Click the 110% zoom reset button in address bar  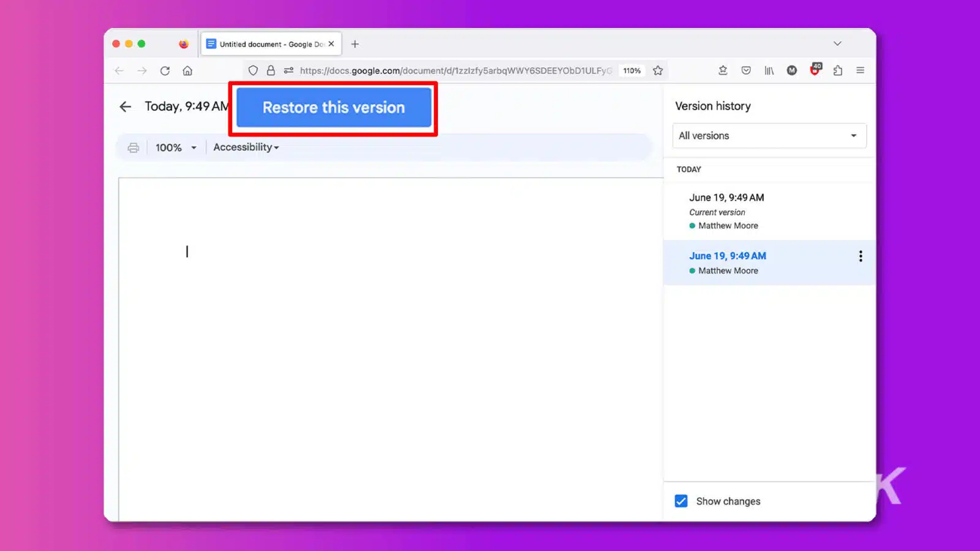[631, 70]
